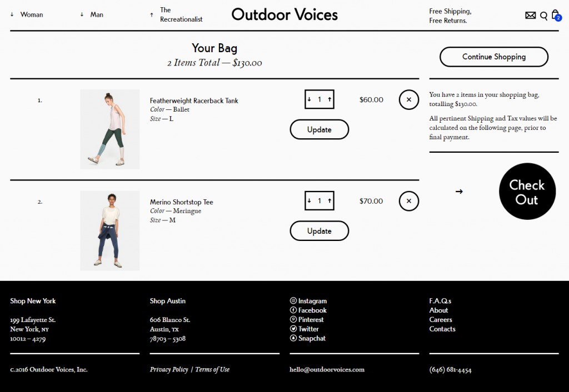Click the $60.00 price text
569x392 pixels.
click(x=371, y=100)
